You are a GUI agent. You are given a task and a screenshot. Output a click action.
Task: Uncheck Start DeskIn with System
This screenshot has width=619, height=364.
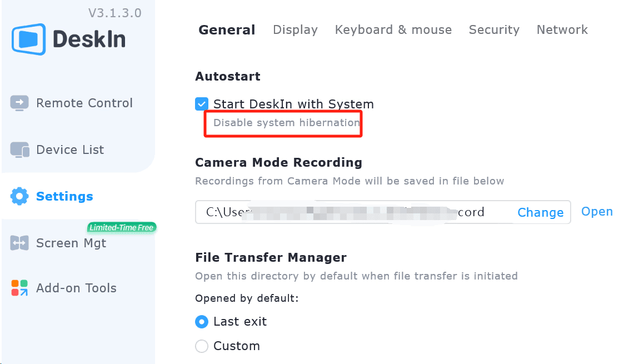pos(201,104)
